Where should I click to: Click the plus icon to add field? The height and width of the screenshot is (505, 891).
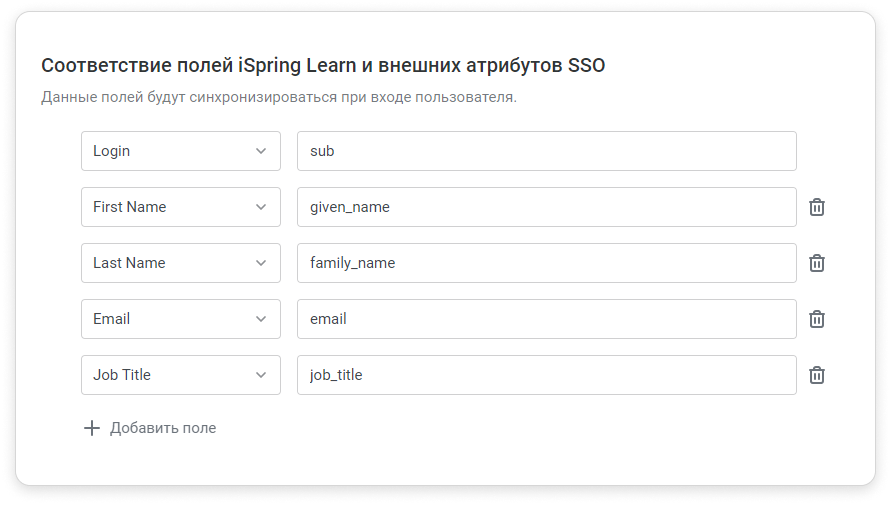coord(92,428)
